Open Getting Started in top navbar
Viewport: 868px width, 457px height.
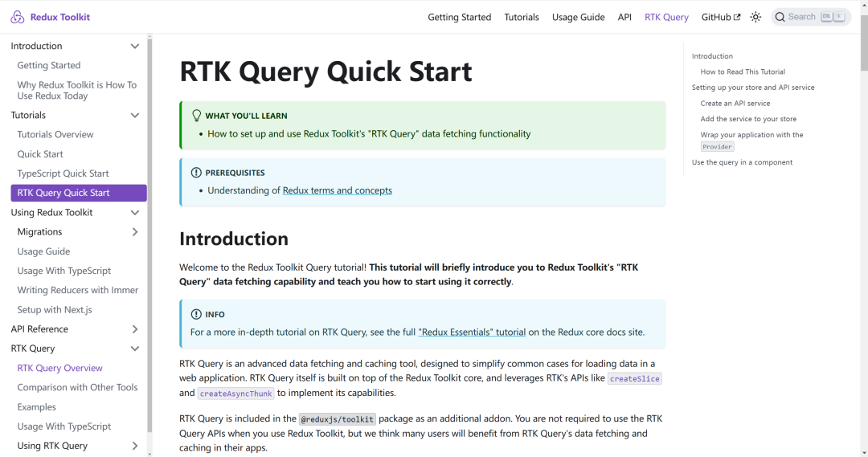click(x=460, y=17)
